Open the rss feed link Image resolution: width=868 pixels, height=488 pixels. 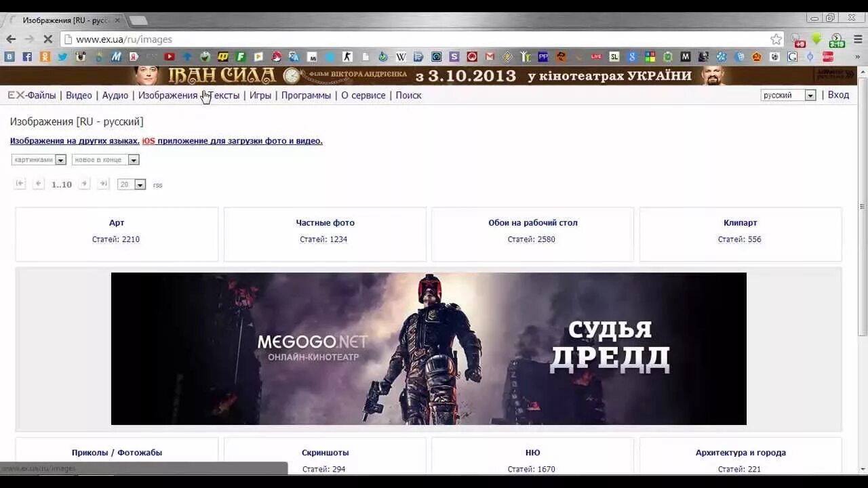tap(157, 185)
